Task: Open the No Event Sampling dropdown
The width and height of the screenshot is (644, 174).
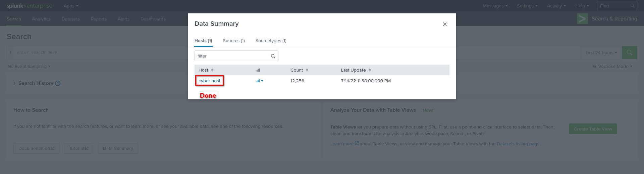Action: 29,67
